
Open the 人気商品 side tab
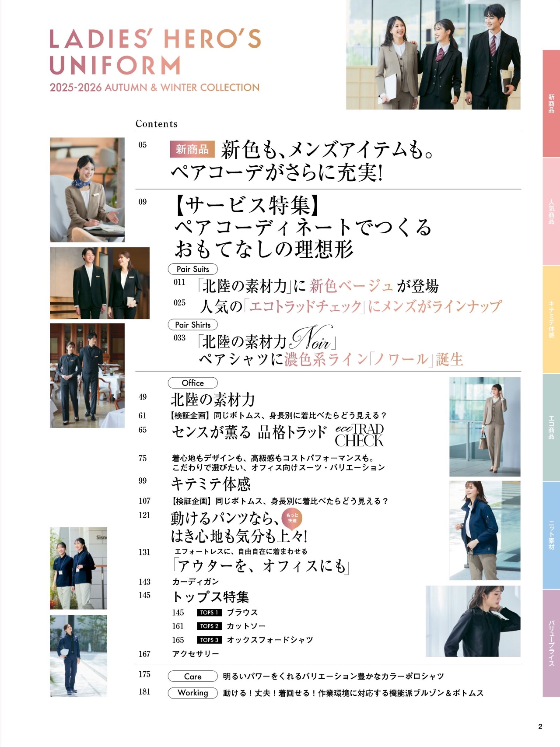click(x=551, y=212)
